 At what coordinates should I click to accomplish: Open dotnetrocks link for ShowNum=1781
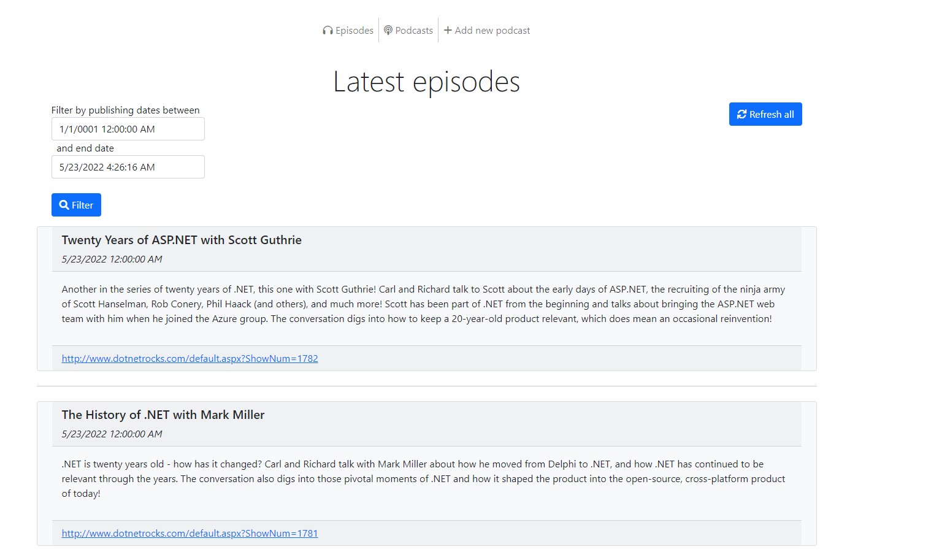[190, 533]
